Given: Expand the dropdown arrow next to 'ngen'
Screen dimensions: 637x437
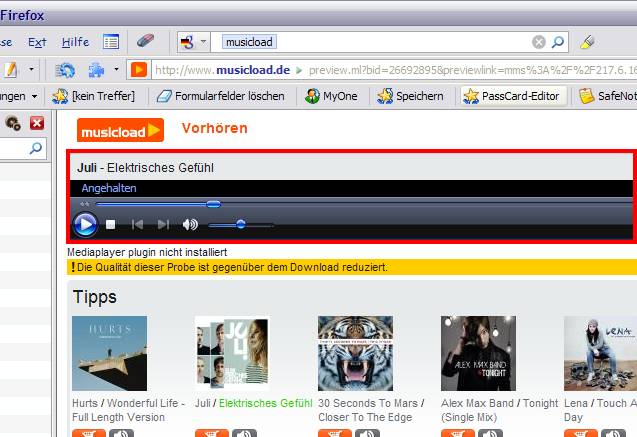Looking at the screenshot, I should click(x=35, y=97).
